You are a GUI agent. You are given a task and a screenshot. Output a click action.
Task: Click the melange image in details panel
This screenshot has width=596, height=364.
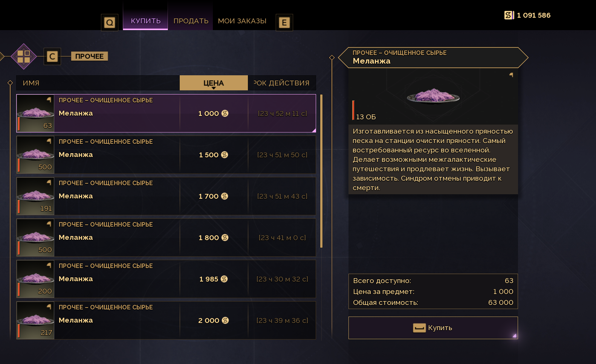(433, 96)
